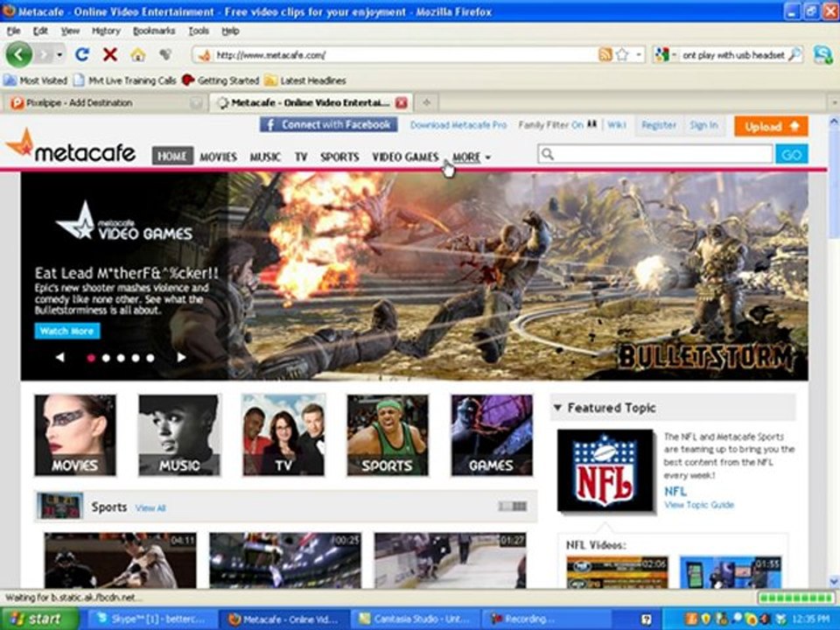This screenshot has width=840, height=630.
Task: Click the View Topic Guide link
Action: click(x=699, y=505)
